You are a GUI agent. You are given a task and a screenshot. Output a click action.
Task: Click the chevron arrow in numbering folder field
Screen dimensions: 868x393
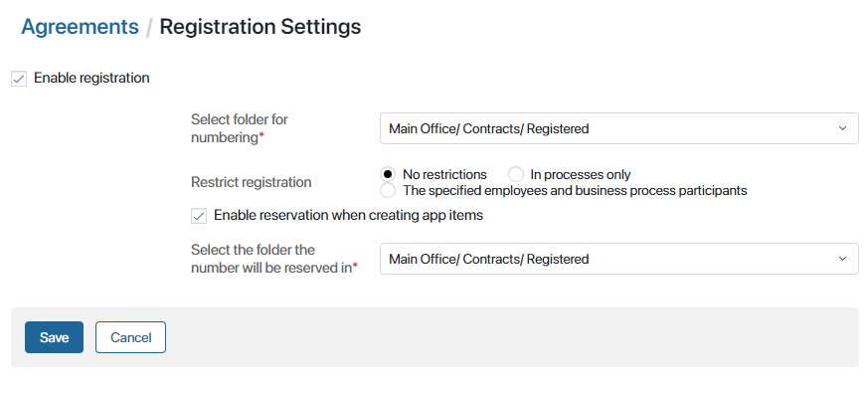coord(842,128)
